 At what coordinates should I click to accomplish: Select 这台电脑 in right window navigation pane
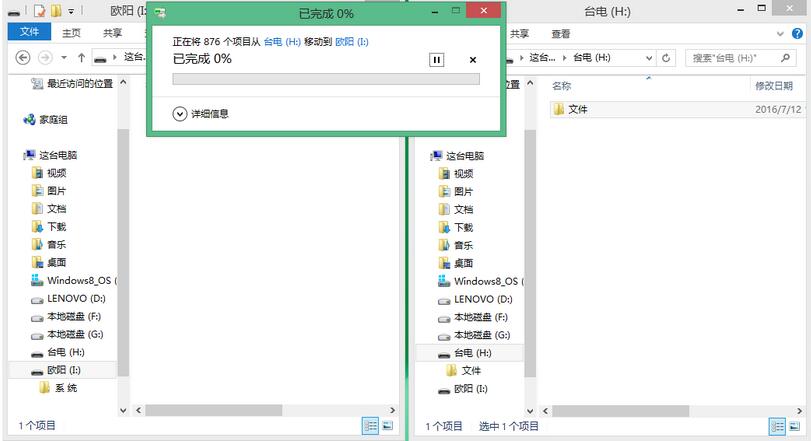pos(457,156)
